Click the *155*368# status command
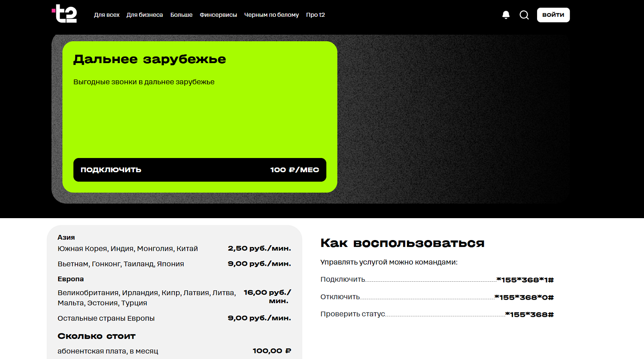644x359 pixels. coord(529,314)
